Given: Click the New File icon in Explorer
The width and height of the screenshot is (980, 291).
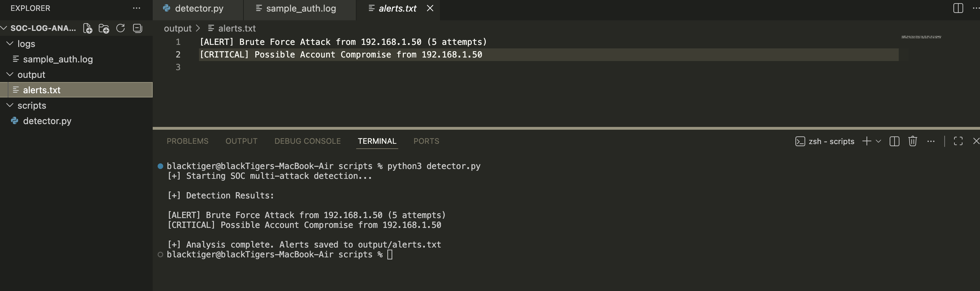Looking at the screenshot, I should [88, 28].
